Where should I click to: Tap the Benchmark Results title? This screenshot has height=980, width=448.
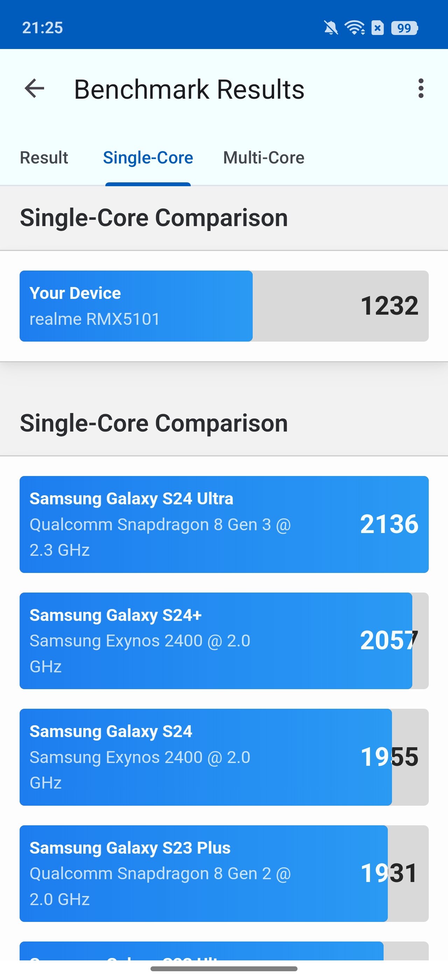point(189,89)
